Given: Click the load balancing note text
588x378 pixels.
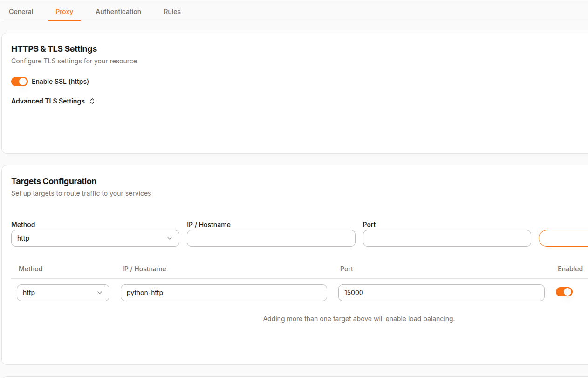Looking at the screenshot, I should pos(359,319).
